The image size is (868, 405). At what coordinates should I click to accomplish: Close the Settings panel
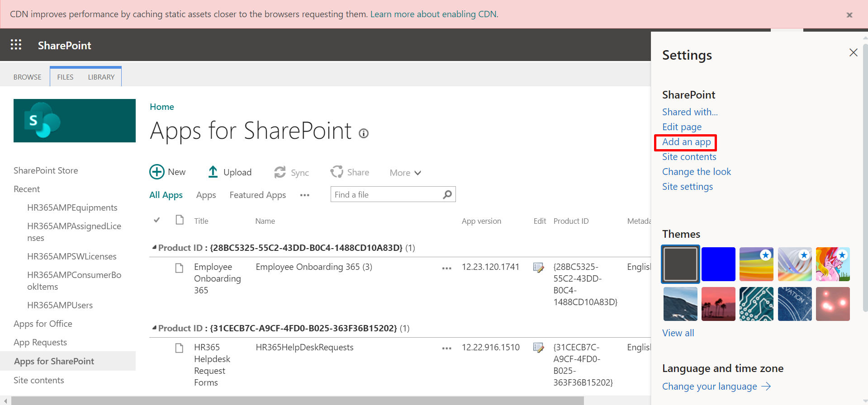(854, 52)
